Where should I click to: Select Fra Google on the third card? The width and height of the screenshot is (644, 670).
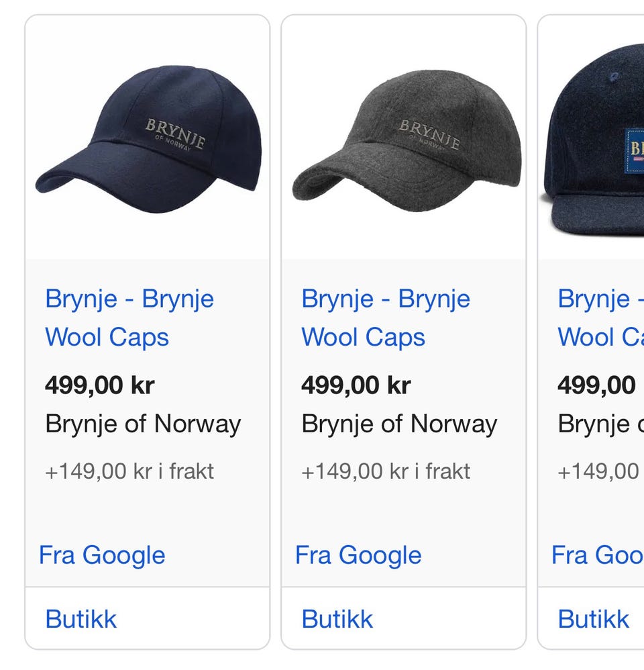pyautogui.click(x=598, y=555)
